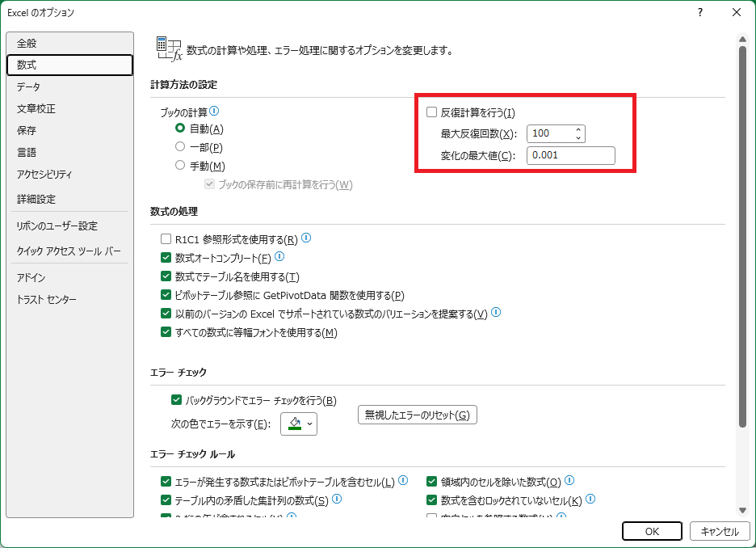The height and width of the screenshot is (548, 756).
Task: Select 手動 calculation radio button
Action: coord(180,165)
